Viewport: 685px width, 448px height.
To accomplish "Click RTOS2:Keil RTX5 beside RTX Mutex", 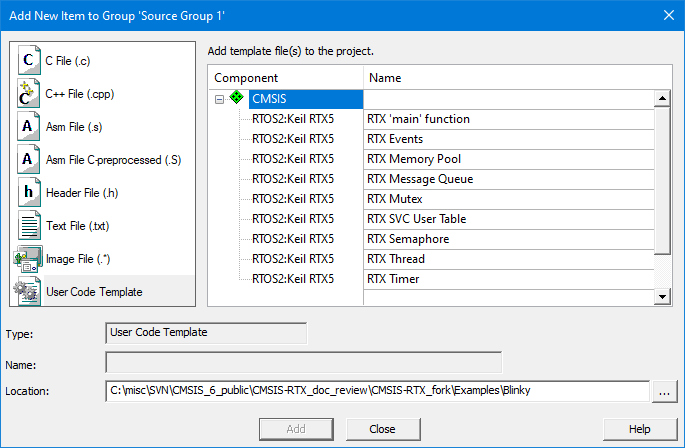I will (293, 199).
